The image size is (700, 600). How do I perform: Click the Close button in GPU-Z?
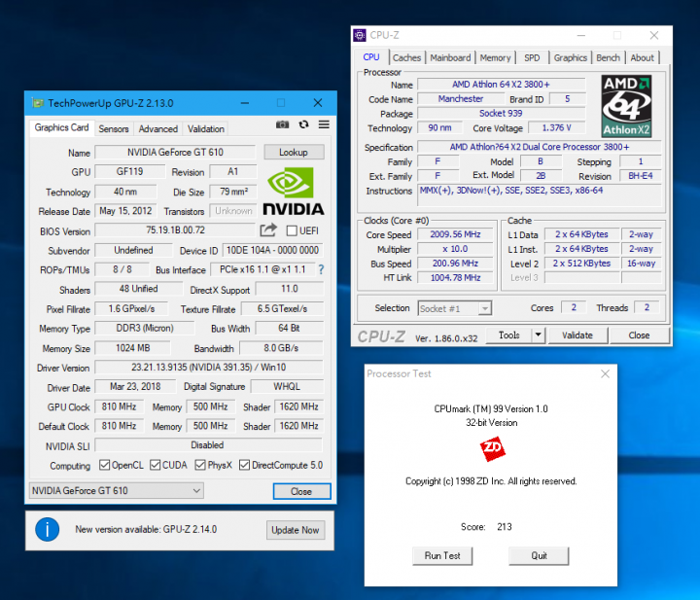301,491
